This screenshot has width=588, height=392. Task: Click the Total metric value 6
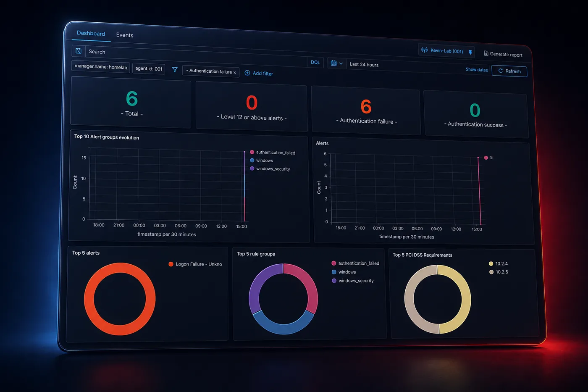tap(132, 99)
